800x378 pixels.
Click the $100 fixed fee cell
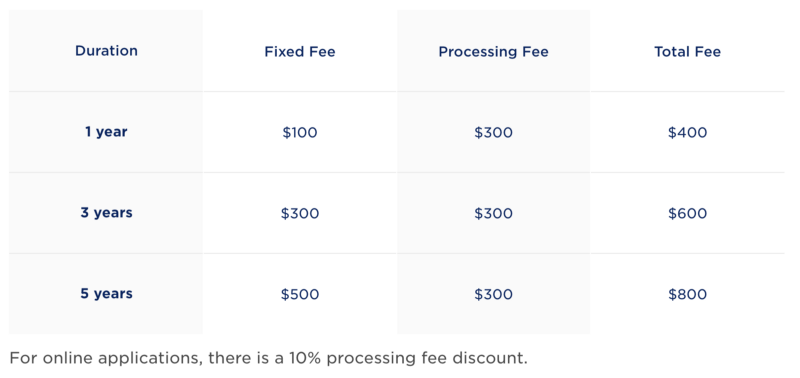[x=300, y=133]
